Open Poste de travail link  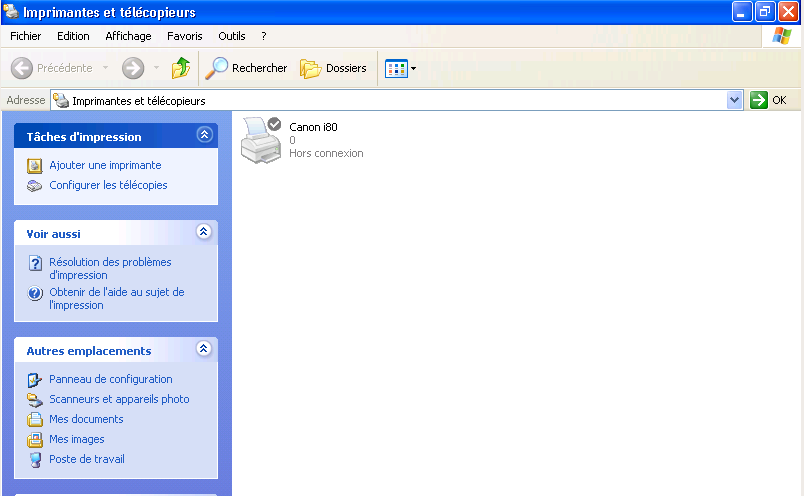(87, 459)
